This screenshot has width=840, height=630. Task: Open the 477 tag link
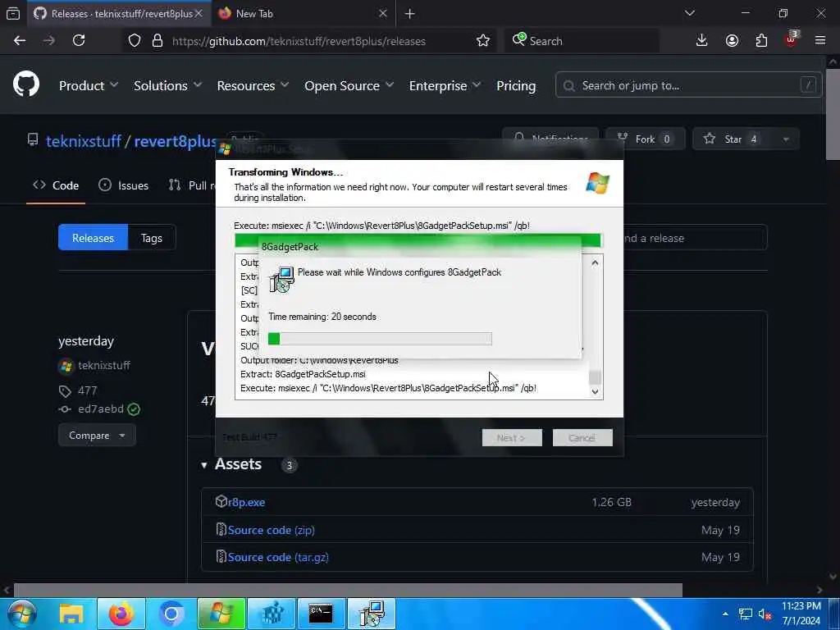pyautogui.click(x=87, y=390)
